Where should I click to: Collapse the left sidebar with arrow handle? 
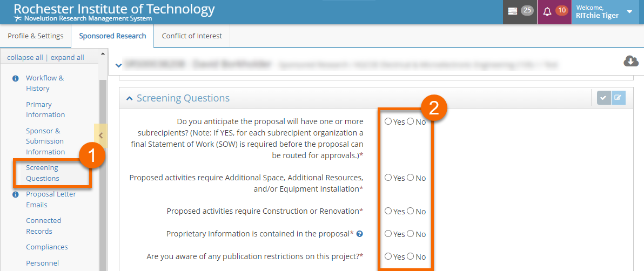100,135
